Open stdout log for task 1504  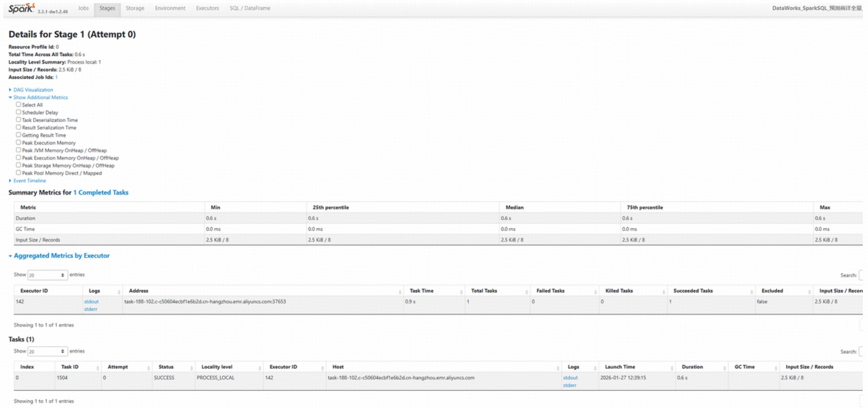coord(570,378)
